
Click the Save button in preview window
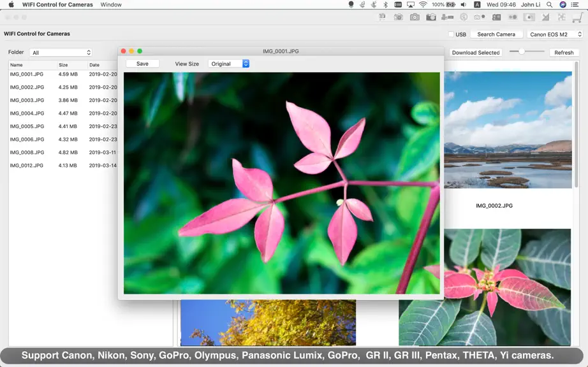[x=142, y=64]
